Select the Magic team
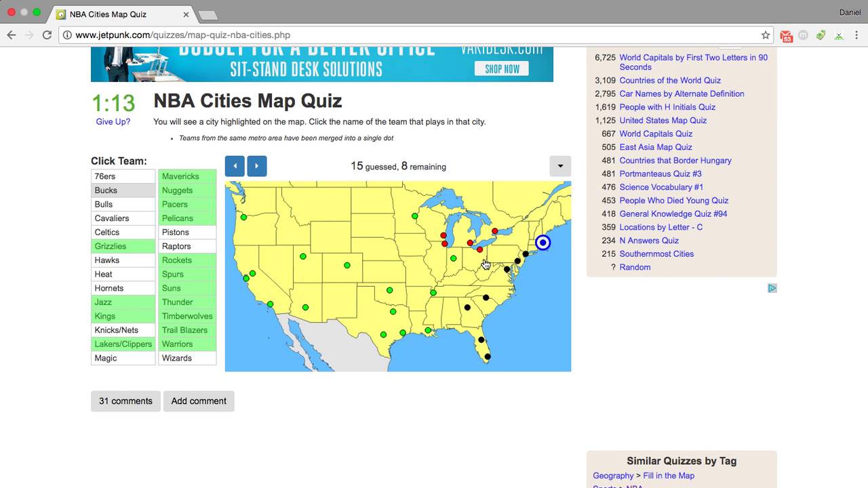The width and height of the screenshot is (868, 488). 123,358
